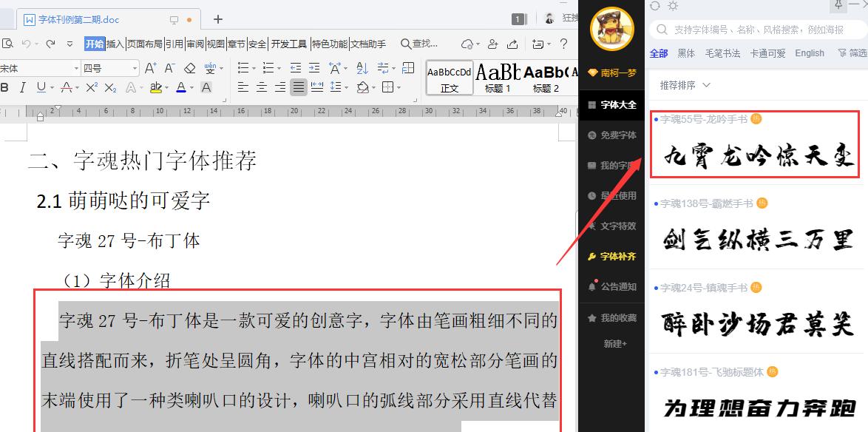The height and width of the screenshot is (432, 868).
Task: Open the 审阅 ribbon tab
Action: 195,44
